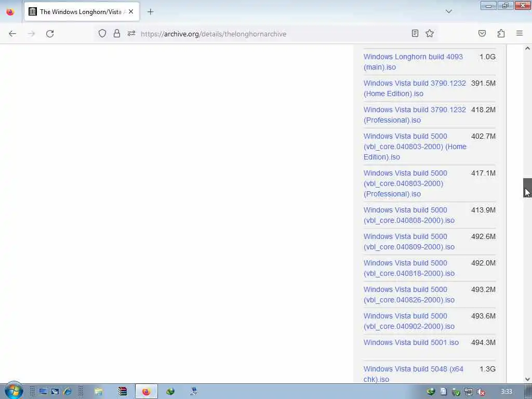Click the page scrollbar thumb
This screenshot has height=399, width=532.
(527, 188)
